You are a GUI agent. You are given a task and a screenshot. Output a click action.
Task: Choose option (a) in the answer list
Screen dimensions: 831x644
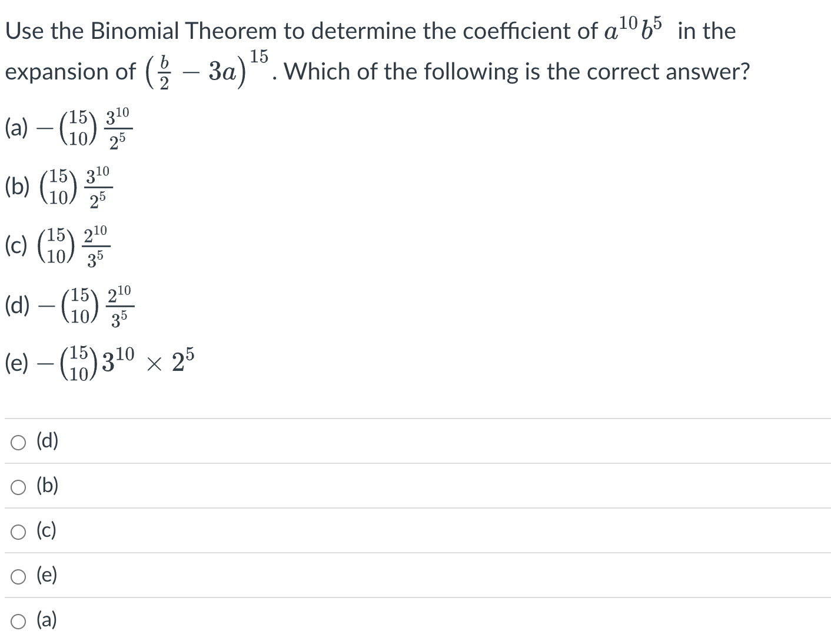pos(46,620)
